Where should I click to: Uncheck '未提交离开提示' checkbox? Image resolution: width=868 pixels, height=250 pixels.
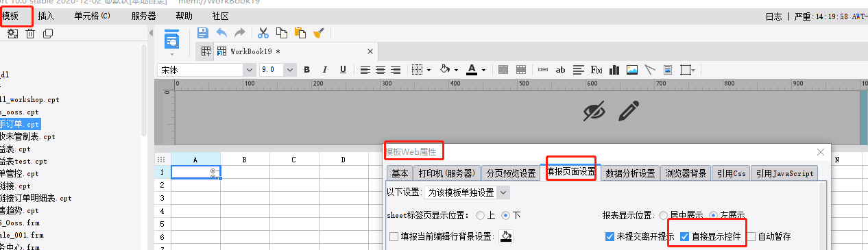click(610, 236)
